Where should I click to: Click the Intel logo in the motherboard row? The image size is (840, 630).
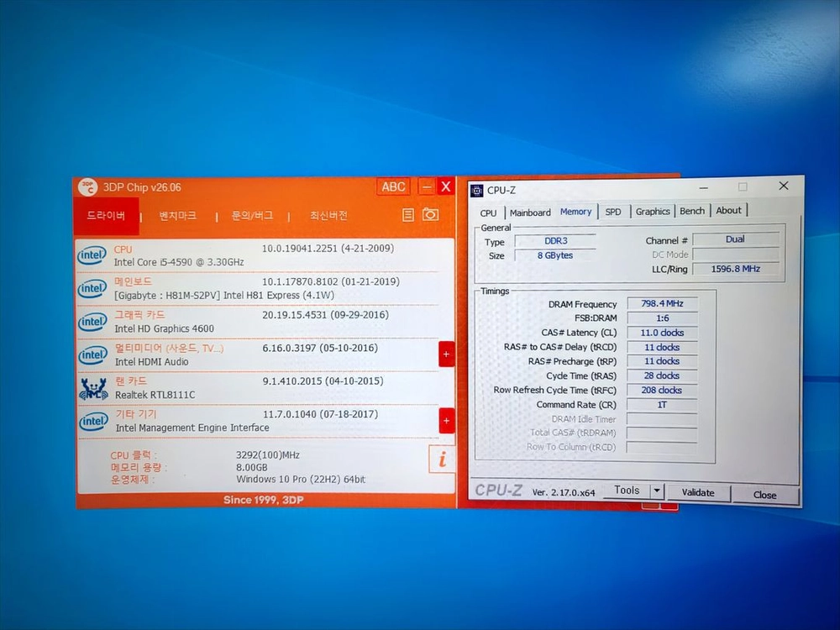(92, 289)
